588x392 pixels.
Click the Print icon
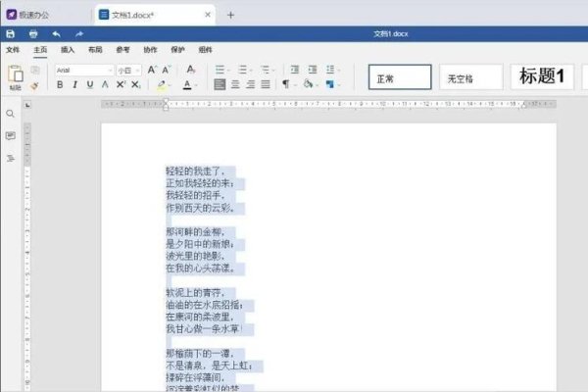click(33, 34)
